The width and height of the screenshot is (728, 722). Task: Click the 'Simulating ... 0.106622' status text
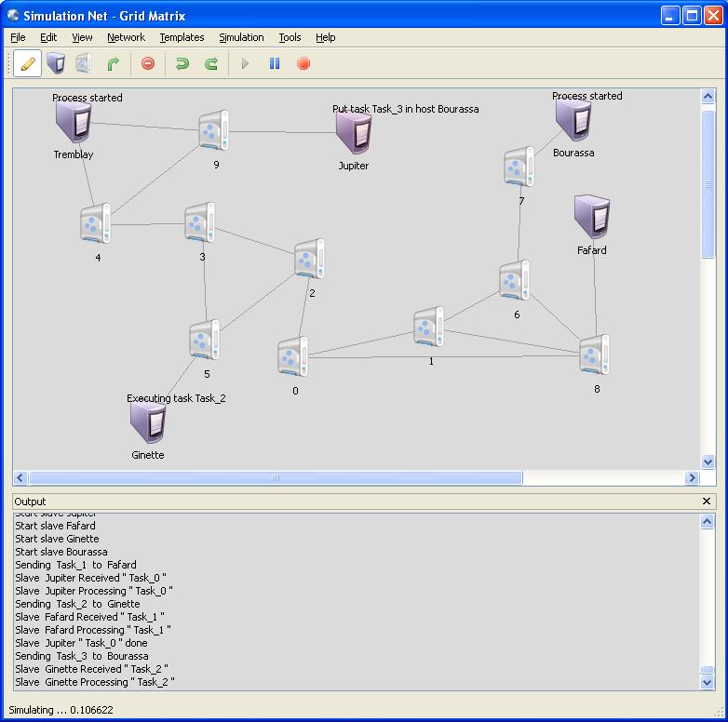point(61,710)
